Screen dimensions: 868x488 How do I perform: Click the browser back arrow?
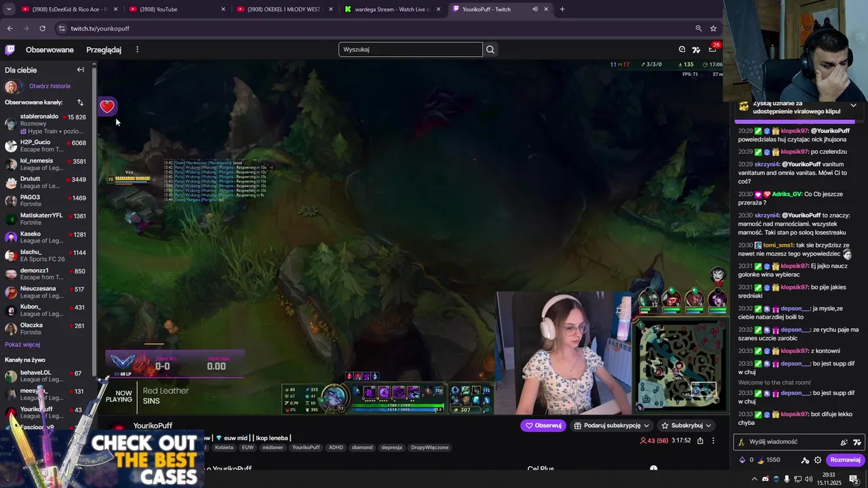pyautogui.click(x=9, y=28)
